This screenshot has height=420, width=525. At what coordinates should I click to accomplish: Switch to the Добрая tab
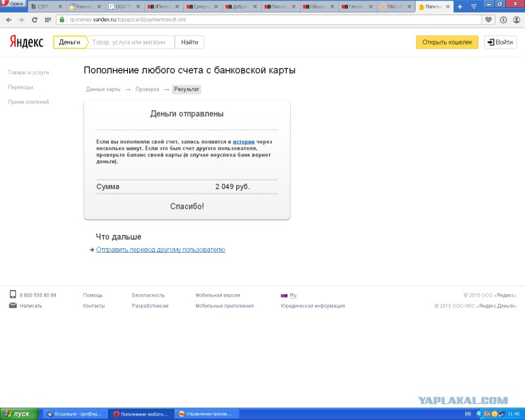[x=238, y=7]
